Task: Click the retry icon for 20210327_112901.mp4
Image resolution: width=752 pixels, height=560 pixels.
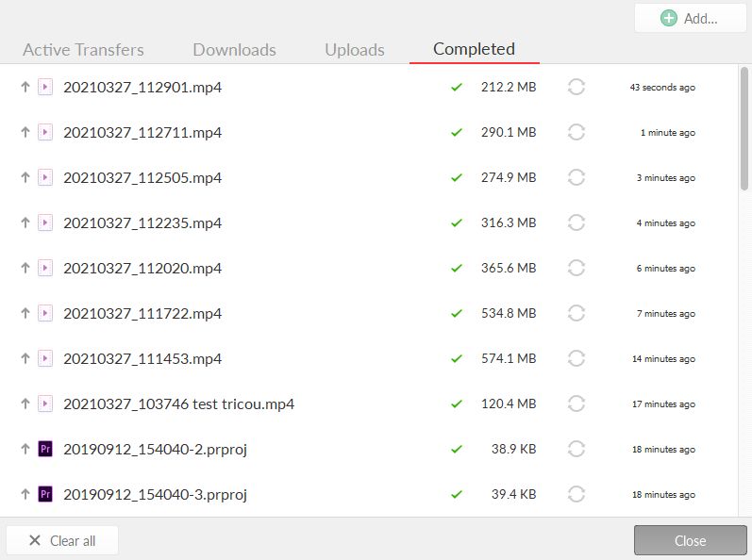Action: pyautogui.click(x=577, y=88)
